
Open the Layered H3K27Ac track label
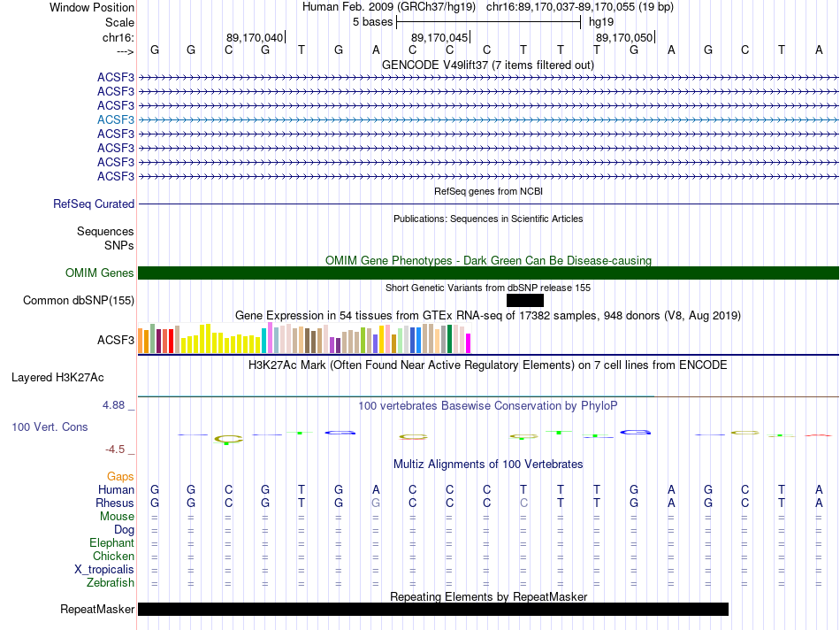click(57, 378)
